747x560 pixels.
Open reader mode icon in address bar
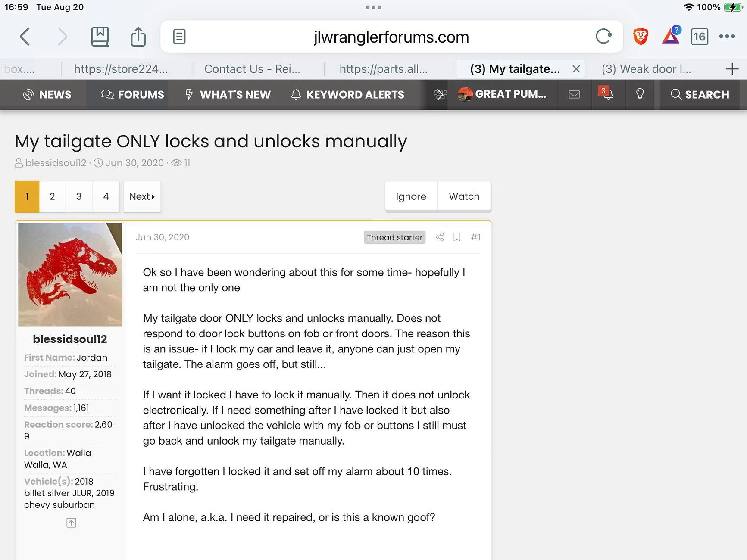coord(179,37)
